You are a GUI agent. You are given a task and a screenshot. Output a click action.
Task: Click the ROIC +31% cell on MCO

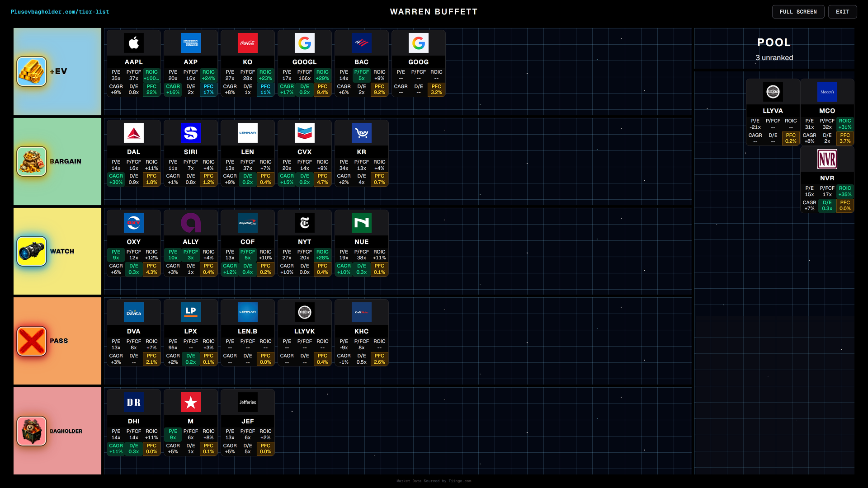(845, 124)
